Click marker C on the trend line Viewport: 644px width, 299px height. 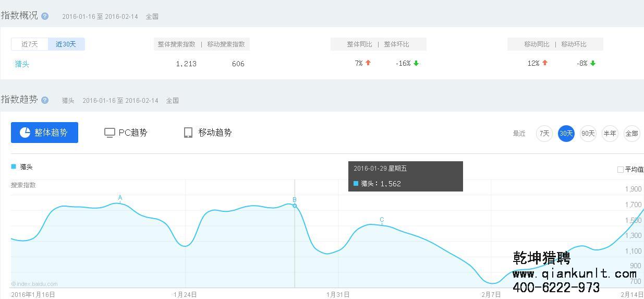tap(382, 220)
